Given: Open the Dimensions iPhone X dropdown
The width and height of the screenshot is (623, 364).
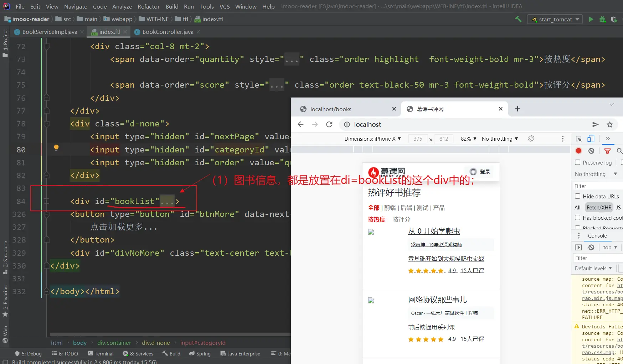Looking at the screenshot, I should point(372,139).
